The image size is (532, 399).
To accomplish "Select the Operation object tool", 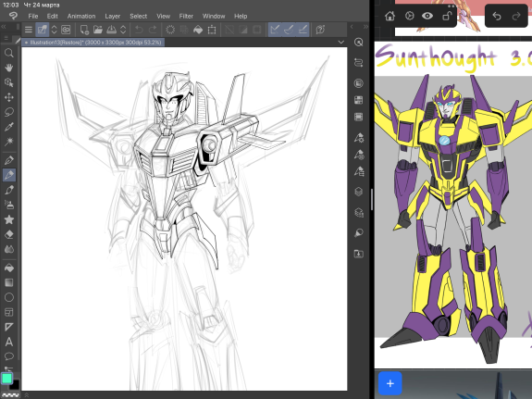I will click(9, 82).
